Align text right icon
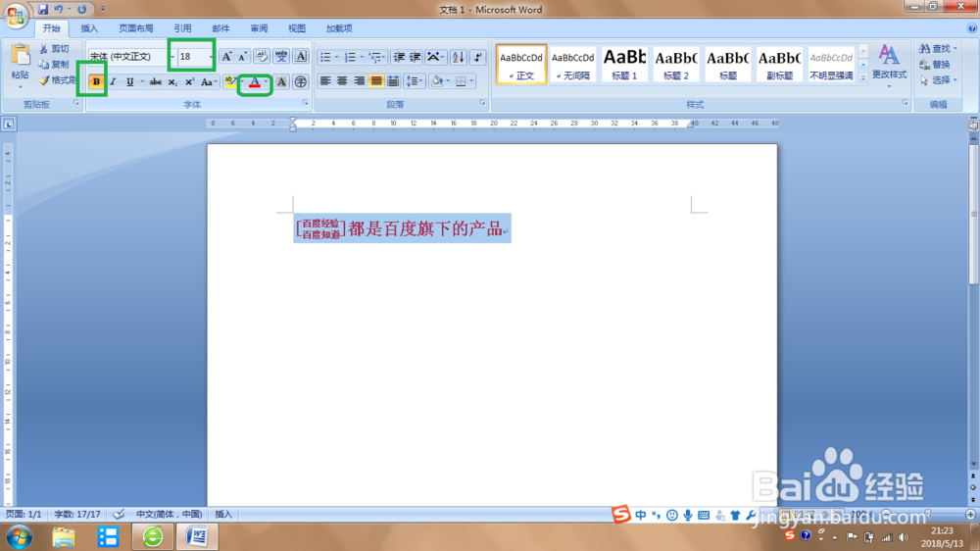The image size is (980, 551). point(359,80)
